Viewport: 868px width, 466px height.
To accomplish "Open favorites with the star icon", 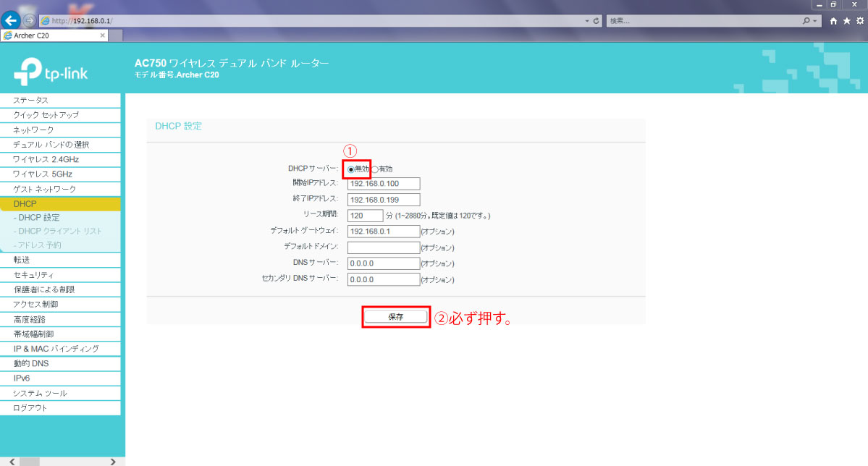I will point(846,21).
